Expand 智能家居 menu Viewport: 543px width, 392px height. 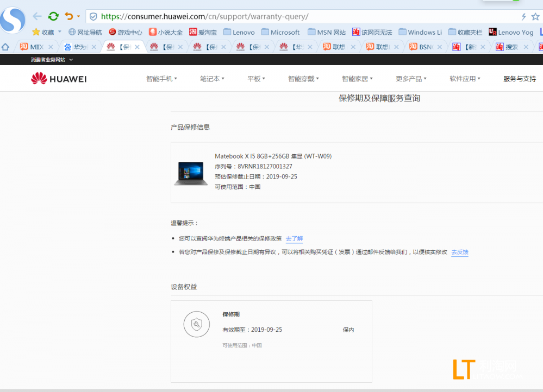coord(357,79)
